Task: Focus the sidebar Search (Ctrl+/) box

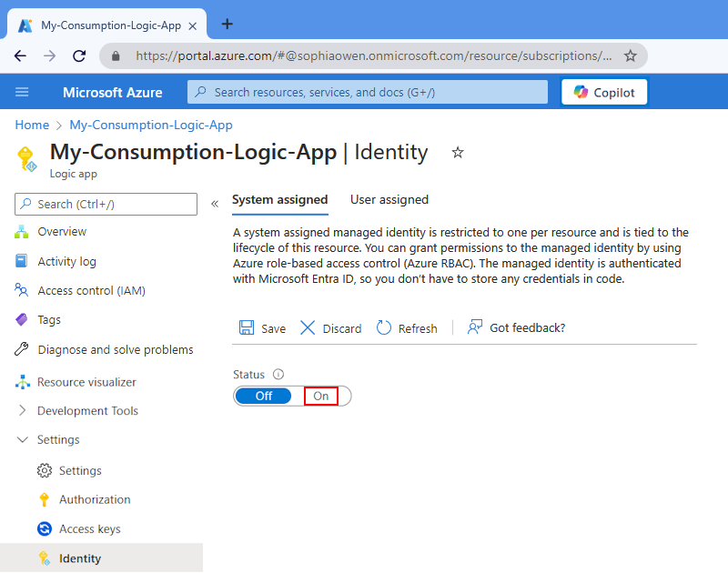Action: click(106, 204)
